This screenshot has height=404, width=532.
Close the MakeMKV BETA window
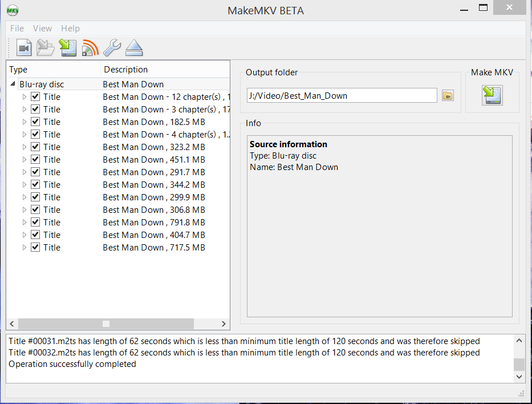509,7
